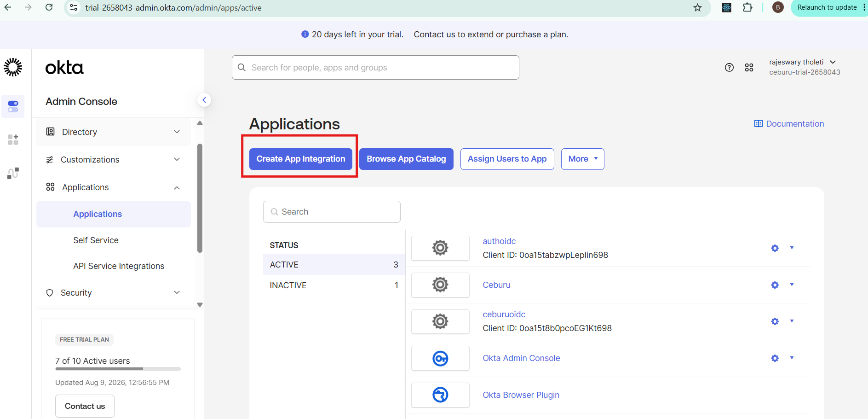Image resolution: width=868 pixels, height=419 pixels.
Task: Focus the people, apps and groups search box
Action: [375, 68]
